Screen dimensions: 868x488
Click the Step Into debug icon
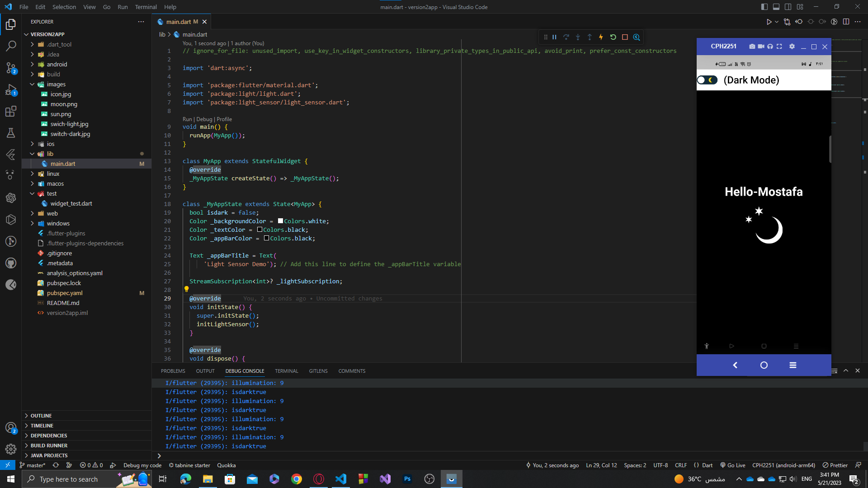[578, 37]
